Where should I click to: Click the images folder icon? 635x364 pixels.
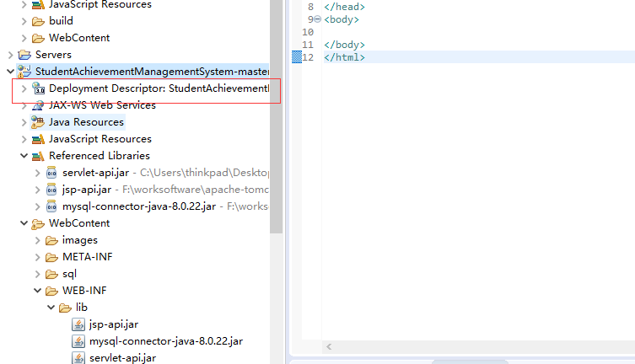point(51,241)
